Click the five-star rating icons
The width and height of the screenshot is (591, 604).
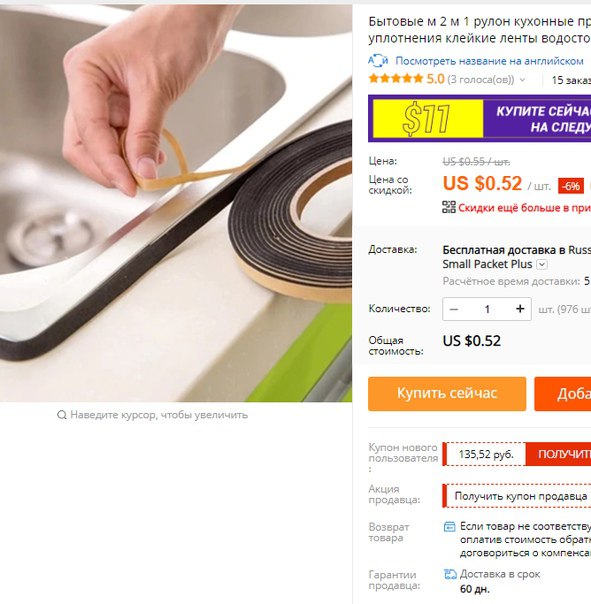tap(396, 79)
